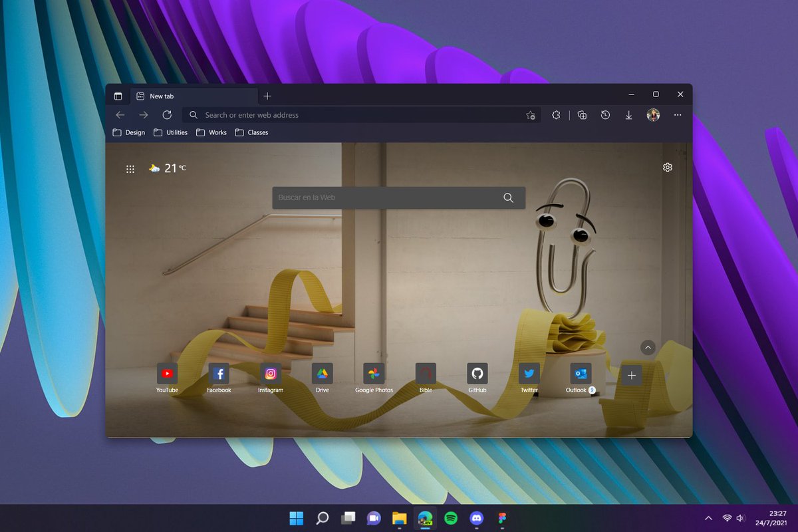This screenshot has height=532, width=798.
Task: Open the new tab page settings gear
Action: (x=667, y=167)
